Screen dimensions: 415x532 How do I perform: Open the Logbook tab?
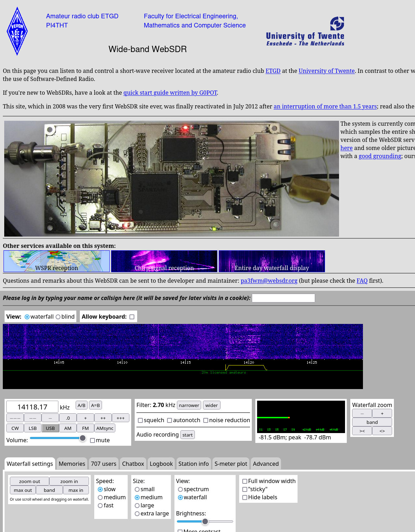(x=161, y=464)
